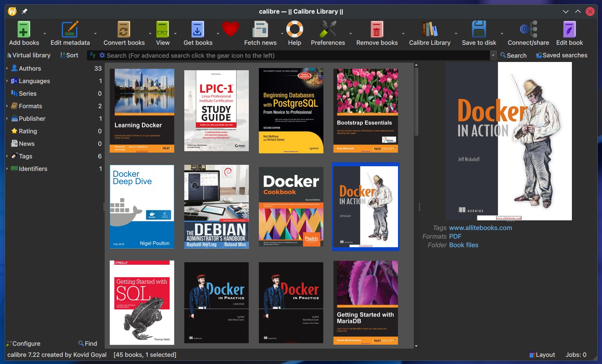Open Remove books dropdown arrow
The image size is (602, 364).
(403, 34)
